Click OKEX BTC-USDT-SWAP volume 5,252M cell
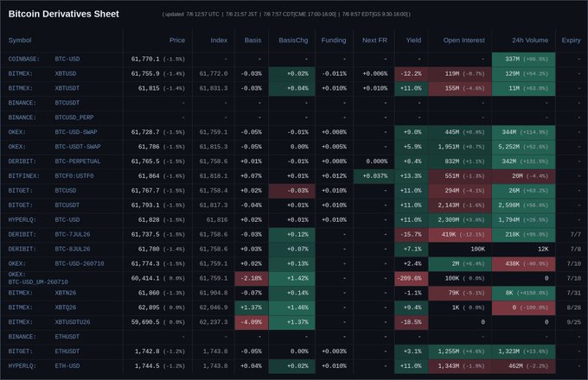The width and height of the screenshot is (588, 380). pyautogui.click(x=523, y=147)
